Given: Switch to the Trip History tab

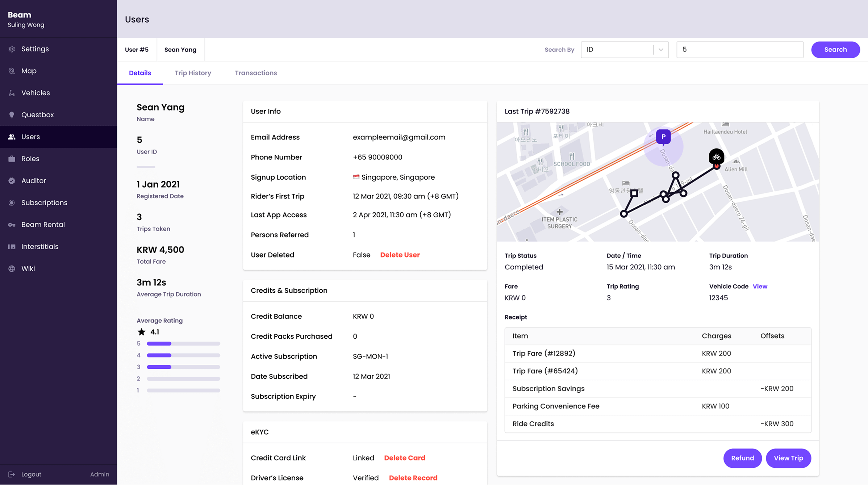Looking at the screenshot, I should 193,73.
